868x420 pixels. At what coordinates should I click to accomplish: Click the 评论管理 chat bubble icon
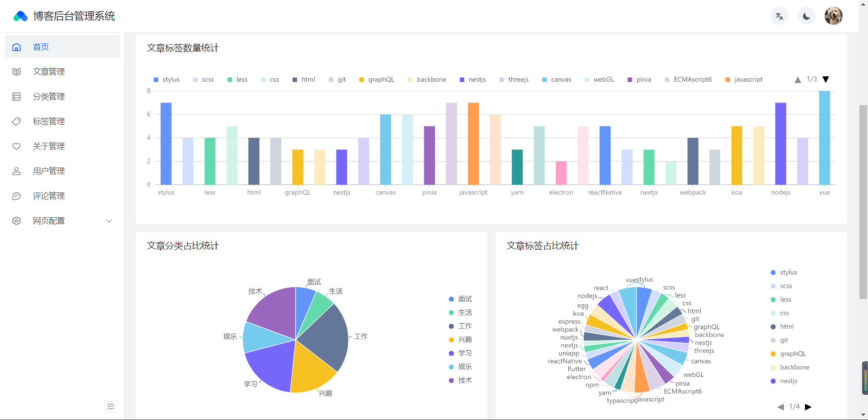[x=17, y=196]
